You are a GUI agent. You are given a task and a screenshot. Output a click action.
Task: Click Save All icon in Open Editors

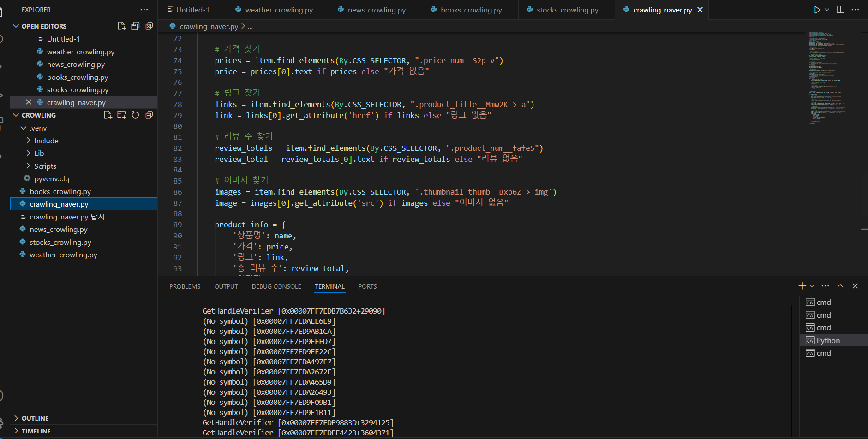point(135,26)
